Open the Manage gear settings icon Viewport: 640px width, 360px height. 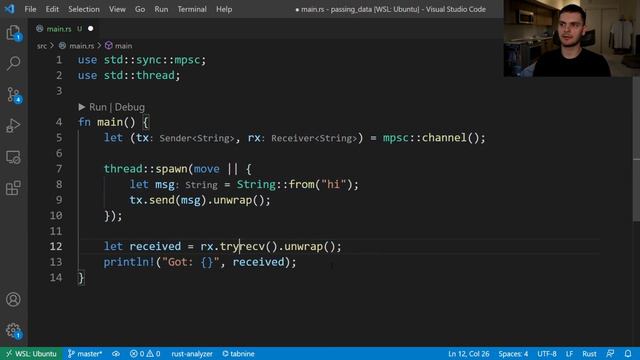(x=13, y=331)
